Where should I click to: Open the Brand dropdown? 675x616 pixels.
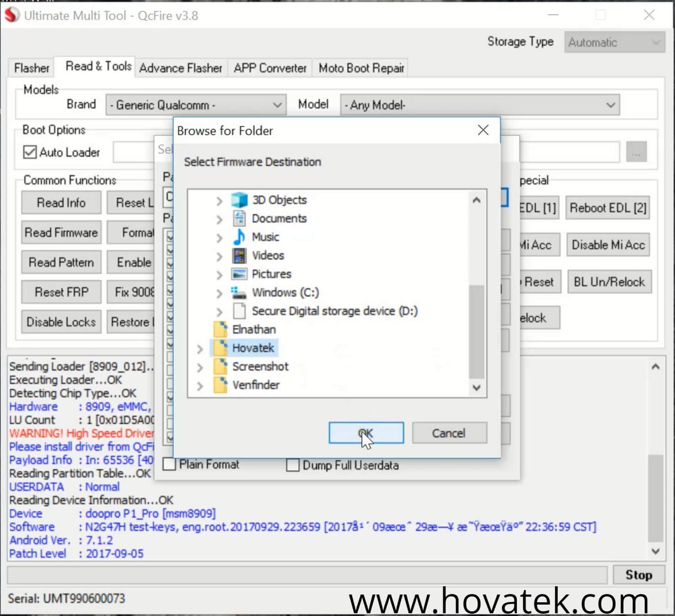(x=196, y=105)
